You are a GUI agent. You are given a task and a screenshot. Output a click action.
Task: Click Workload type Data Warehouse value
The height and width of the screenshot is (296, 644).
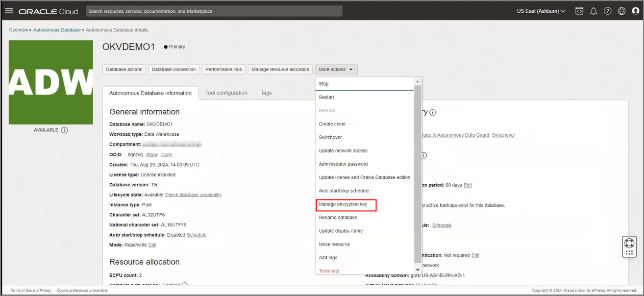pos(161,134)
